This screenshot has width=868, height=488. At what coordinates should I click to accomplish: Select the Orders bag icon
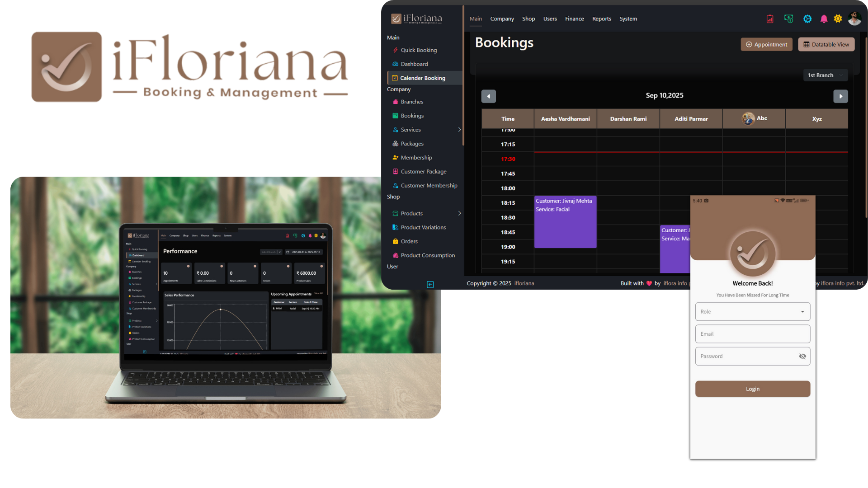[x=395, y=241]
